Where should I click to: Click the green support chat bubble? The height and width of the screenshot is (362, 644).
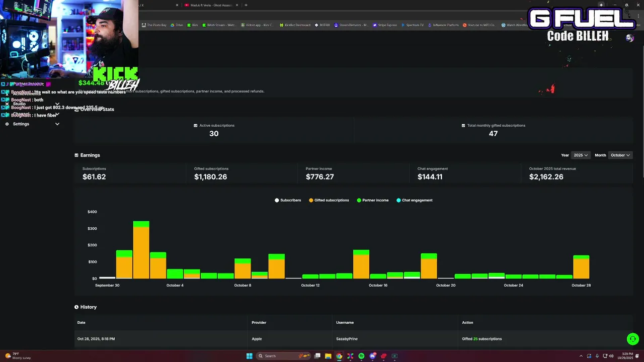pyautogui.click(x=632, y=339)
